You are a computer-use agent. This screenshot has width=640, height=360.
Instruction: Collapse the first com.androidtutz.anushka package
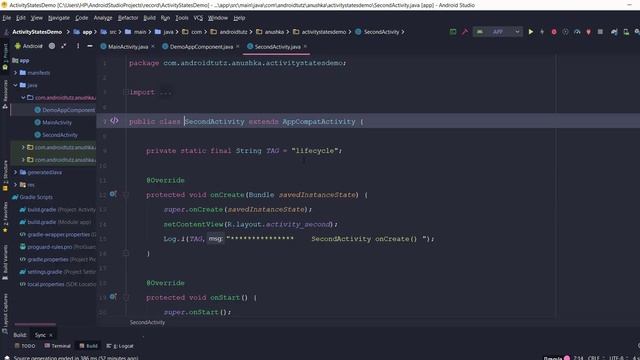[x=23, y=98]
